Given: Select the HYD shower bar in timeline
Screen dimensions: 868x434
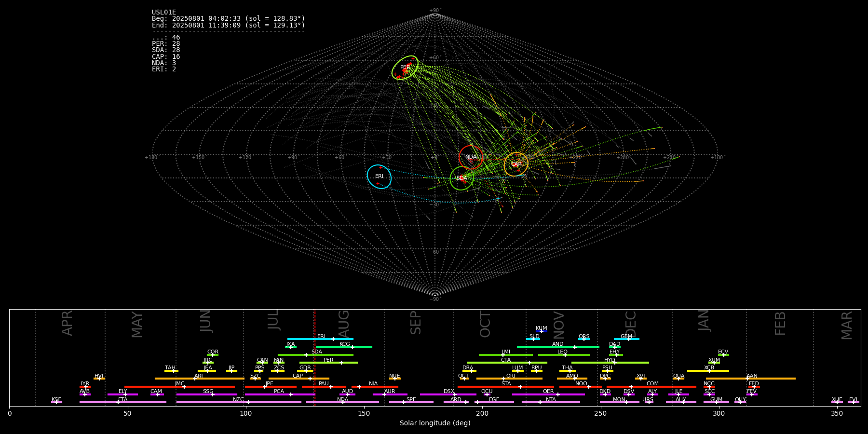Looking at the screenshot, I should [610, 363].
